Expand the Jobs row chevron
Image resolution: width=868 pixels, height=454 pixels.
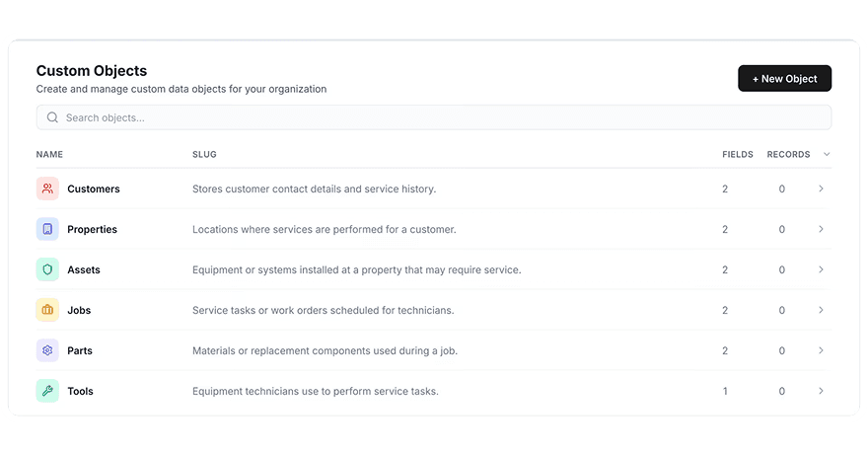tap(821, 310)
